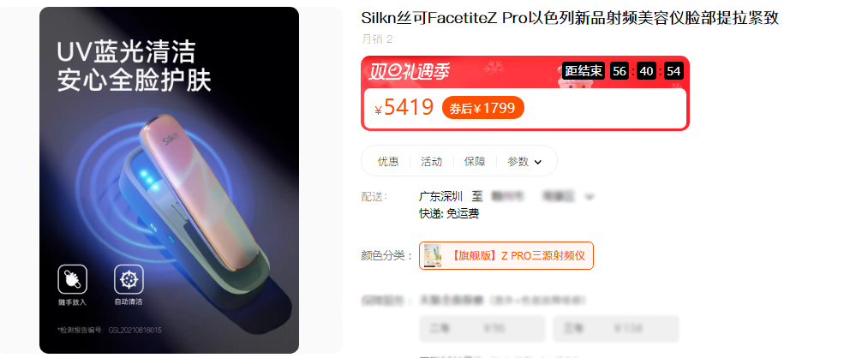Open the delivery address dropdown arrow
Image resolution: width=868 pixels, height=358 pixels.
click(x=590, y=196)
